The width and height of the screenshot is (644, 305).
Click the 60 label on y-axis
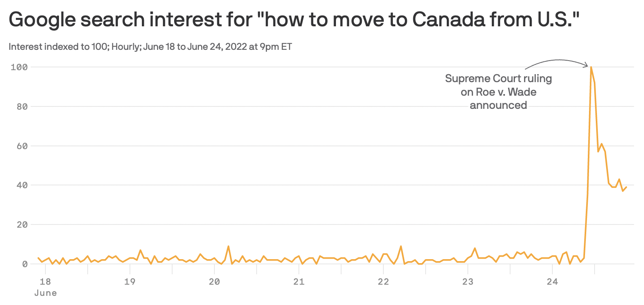pyautogui.click(x=22, y=146)
